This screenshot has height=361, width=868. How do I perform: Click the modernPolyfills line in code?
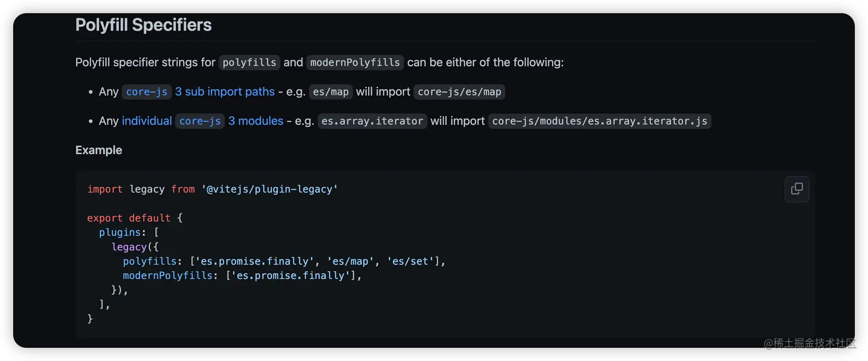point(242,275)
